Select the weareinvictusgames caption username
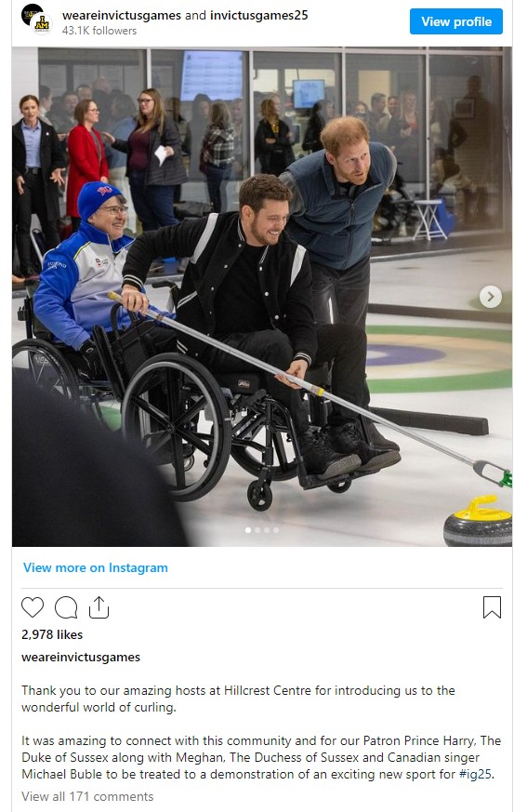The height and width of the screenshot is (812, 514). pos(81,658)
